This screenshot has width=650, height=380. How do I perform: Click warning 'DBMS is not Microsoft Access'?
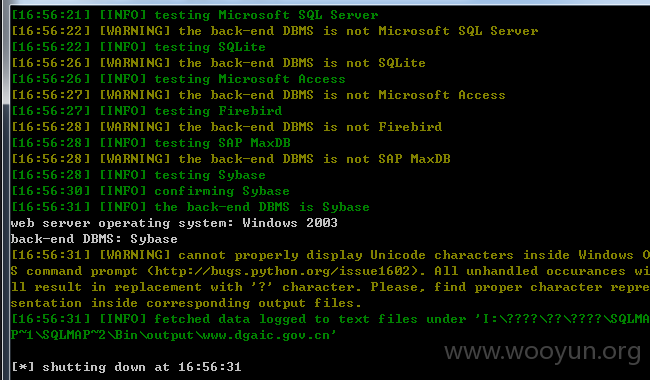click(x=258, y=95)
